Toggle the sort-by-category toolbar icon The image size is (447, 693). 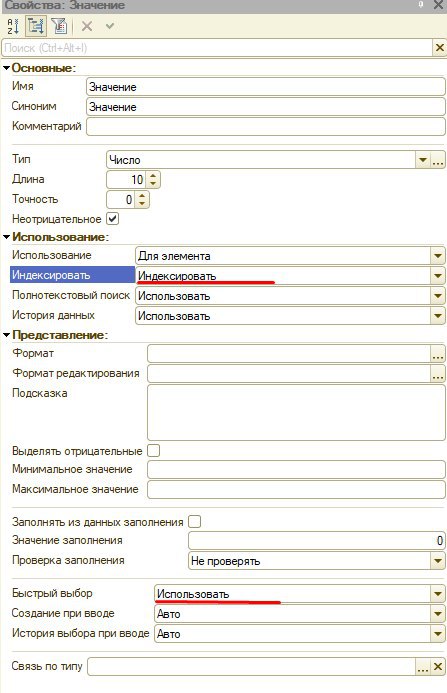click(x=35, y=26)
